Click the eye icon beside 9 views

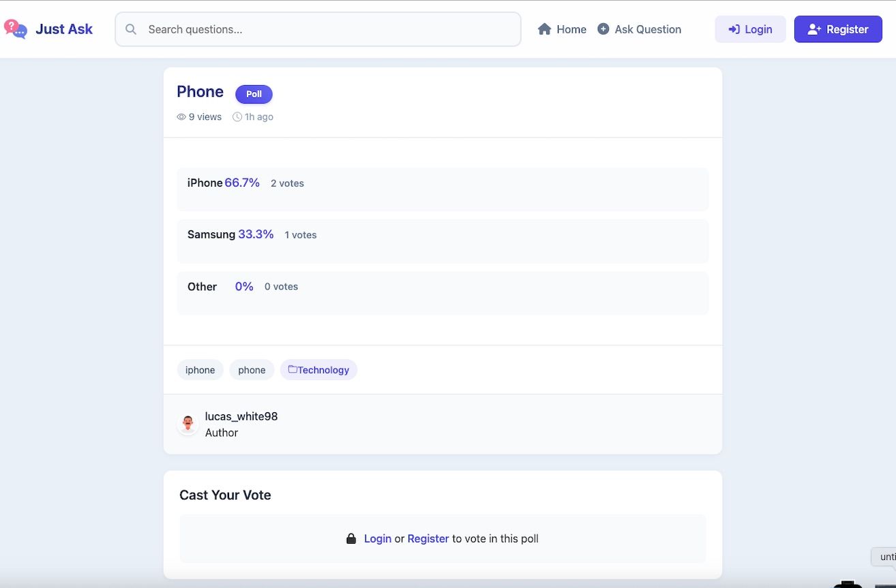coord(181,117)
